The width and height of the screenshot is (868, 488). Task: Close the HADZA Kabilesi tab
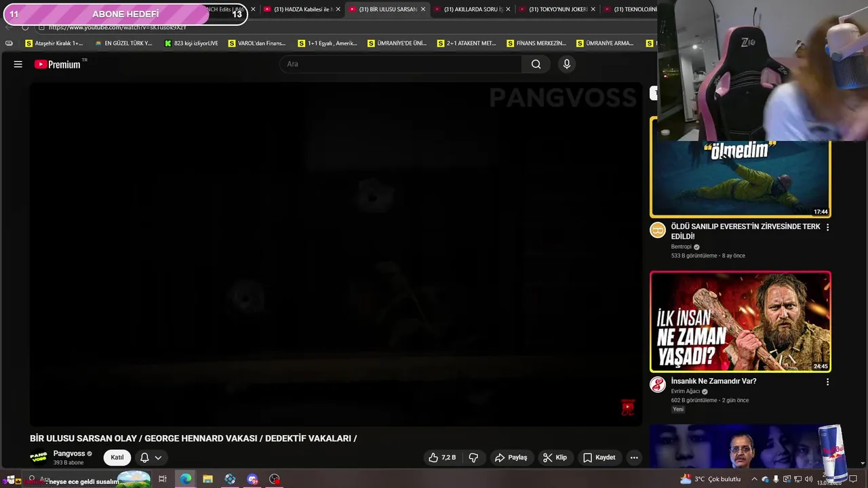pos(338,9)
